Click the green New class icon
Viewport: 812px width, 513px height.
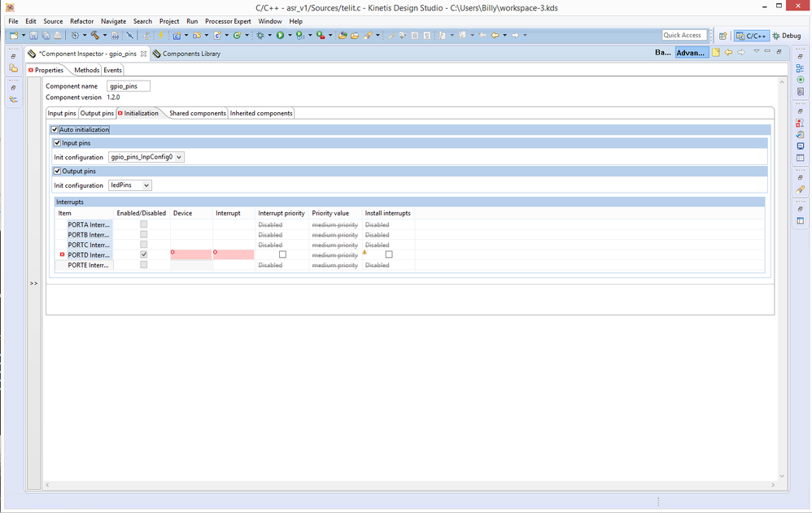[x=237, y=35]
